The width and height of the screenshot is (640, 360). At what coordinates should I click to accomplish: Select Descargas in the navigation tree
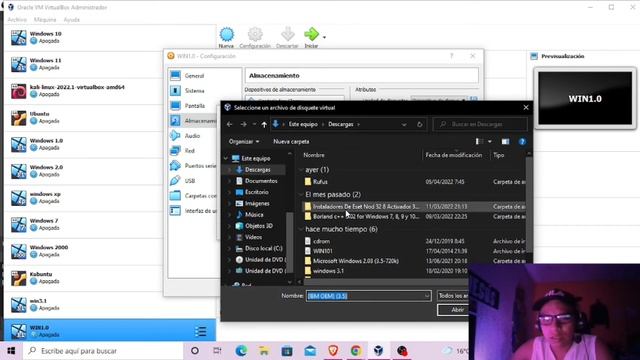[258, 170]
